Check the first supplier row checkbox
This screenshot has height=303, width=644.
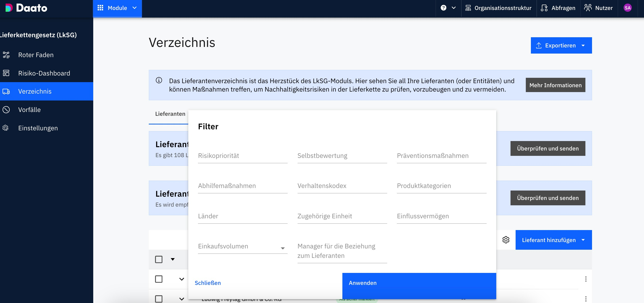[159, 279]
